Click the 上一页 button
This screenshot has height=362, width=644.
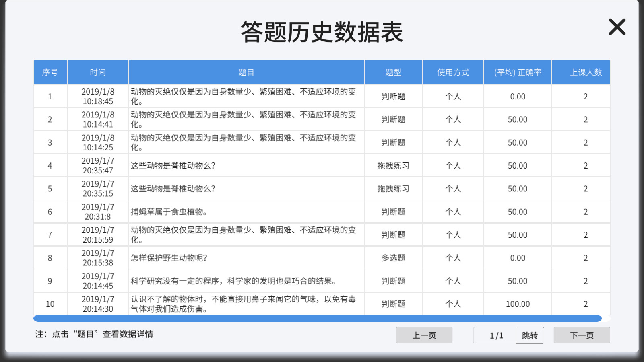(x=424, y=335)
